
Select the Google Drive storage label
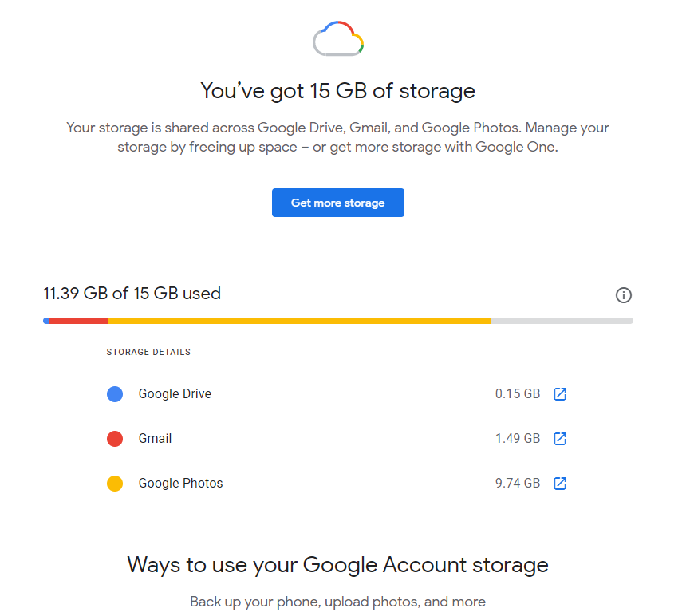coord(175,394)
